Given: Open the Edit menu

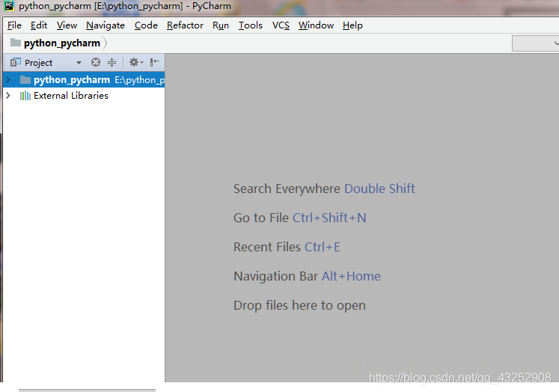Looking at the screenshot, I should pos(39,25).
